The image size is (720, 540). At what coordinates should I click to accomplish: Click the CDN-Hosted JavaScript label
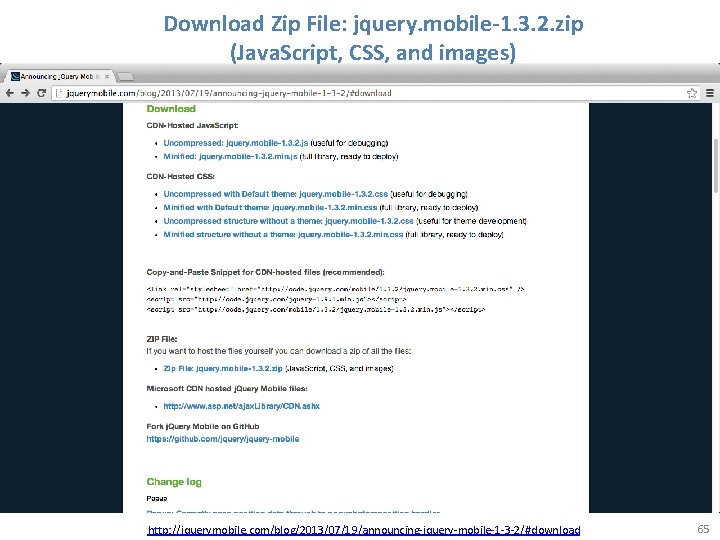[192, 125]
